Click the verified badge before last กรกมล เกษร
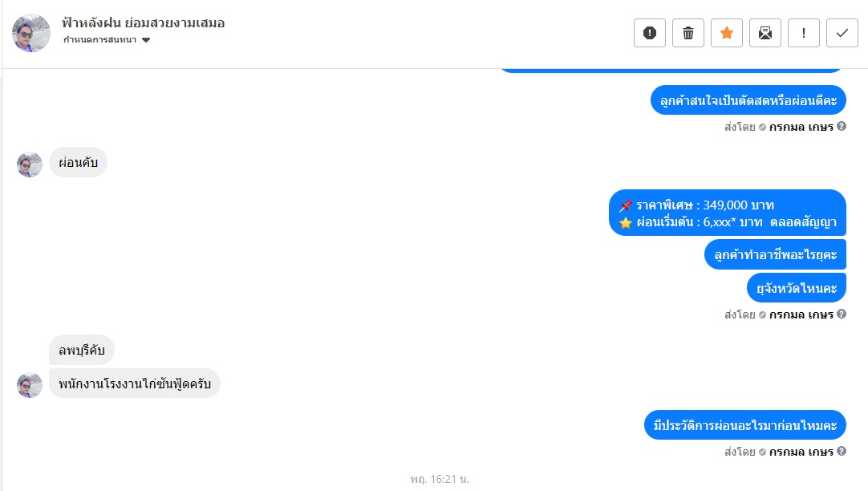868x491 pixels. point(762,452)
